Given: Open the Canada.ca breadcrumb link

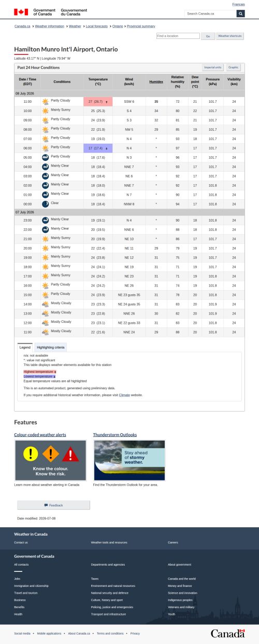Looking at the screenshot, I should [22, 26].
